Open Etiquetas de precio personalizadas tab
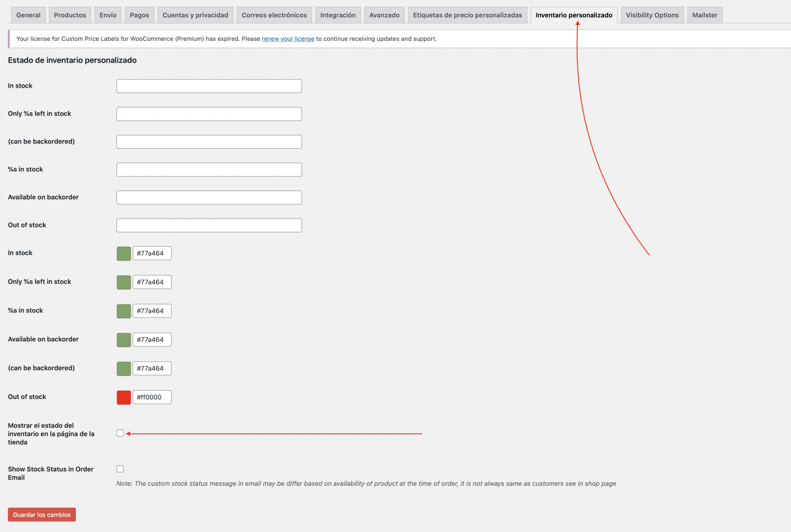Screen dimensions: 791x532 point(467,15)
